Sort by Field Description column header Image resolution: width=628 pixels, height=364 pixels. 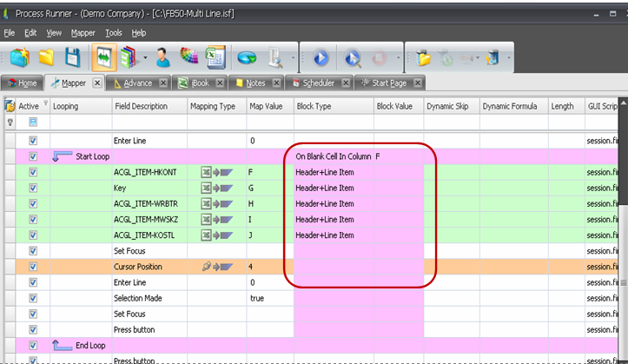coord(141,106)
